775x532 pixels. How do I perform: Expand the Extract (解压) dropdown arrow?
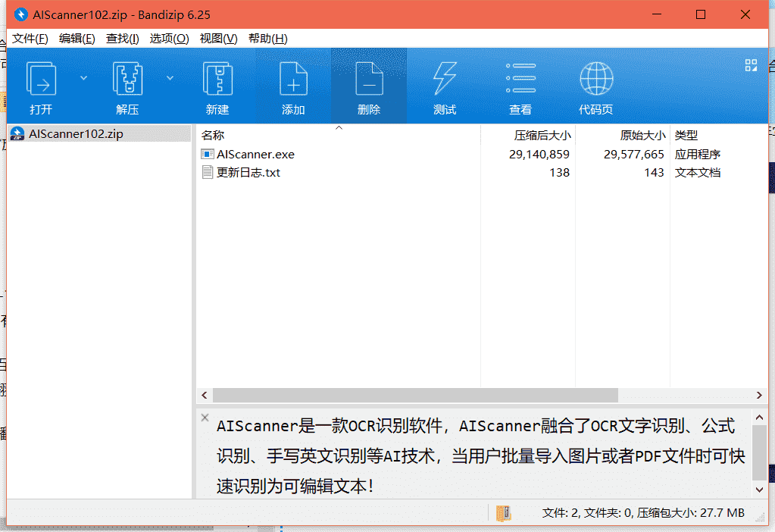click(170, 78)
